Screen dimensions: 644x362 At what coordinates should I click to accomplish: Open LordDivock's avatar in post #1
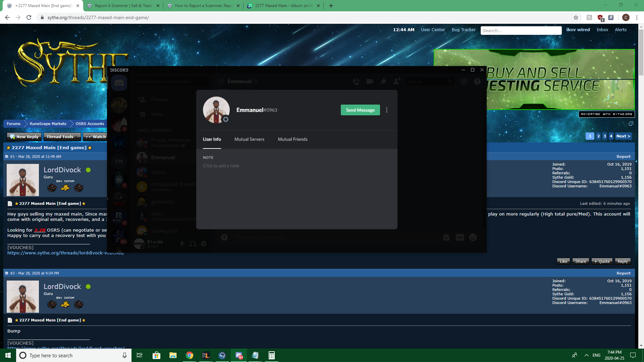point(23,180)
